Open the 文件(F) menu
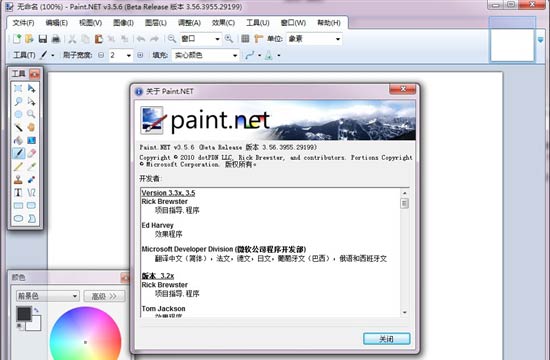550x360 pixels. click(23, 23)
